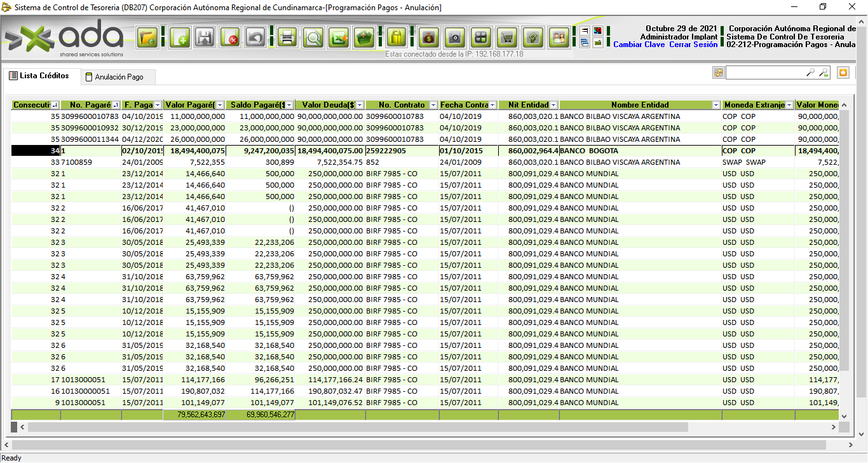Viewport: 868px width, 463px height.
Task: Open the Saldo Pagaré column filter dropdown
Action: point(290,105)
